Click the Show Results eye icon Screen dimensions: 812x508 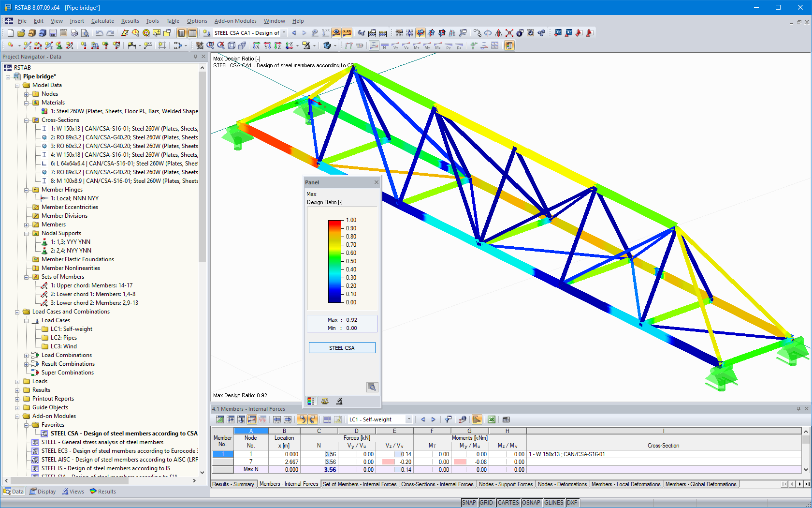(x=336, y=33)
